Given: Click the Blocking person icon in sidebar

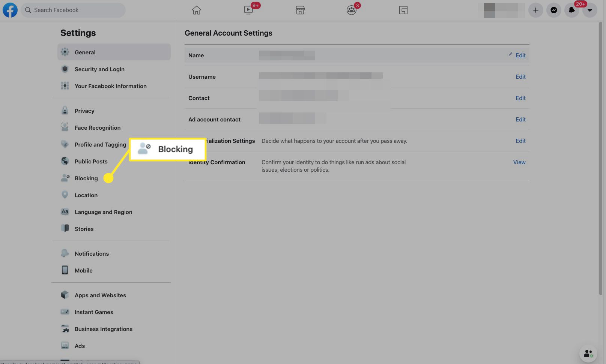Looking at the screenshot, I should pos(65,178).
